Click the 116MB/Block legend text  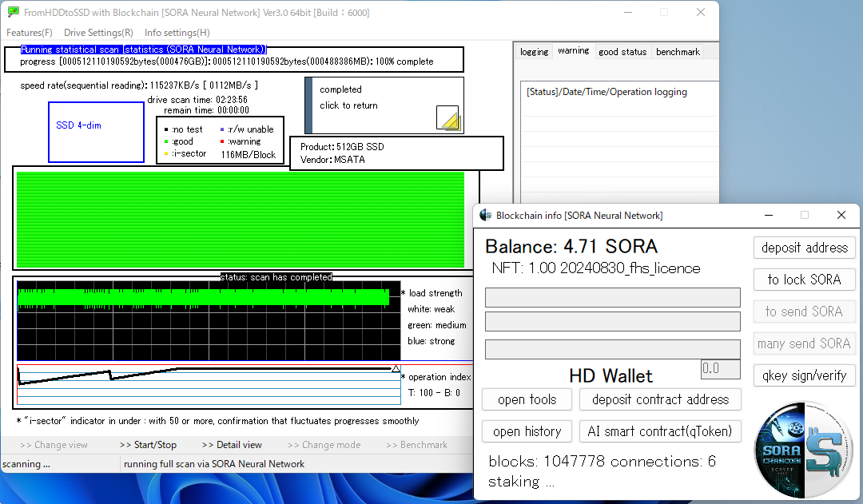point(249,155)
